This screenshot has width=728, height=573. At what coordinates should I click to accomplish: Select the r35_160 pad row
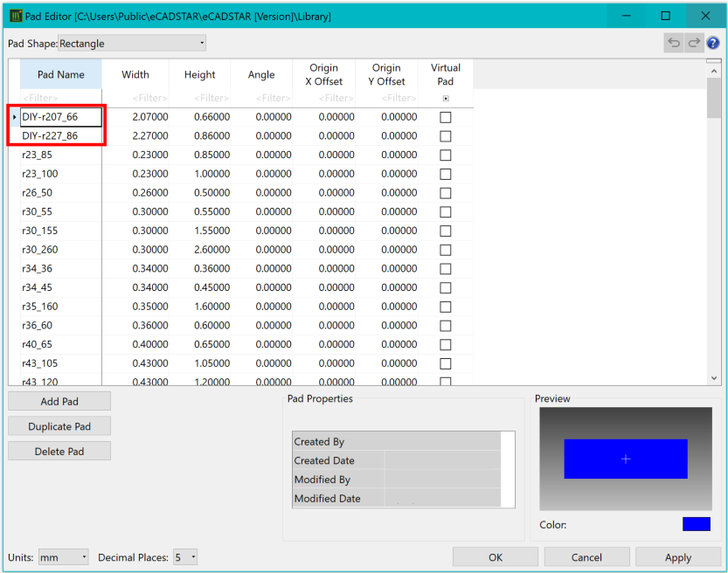click(246, 307)
